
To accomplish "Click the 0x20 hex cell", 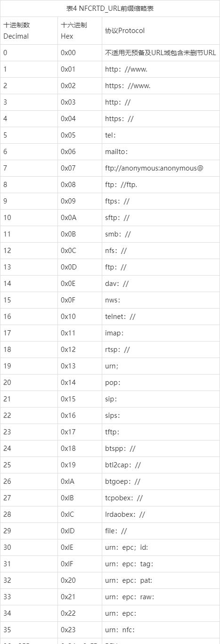I will click(x=80, y=580).
